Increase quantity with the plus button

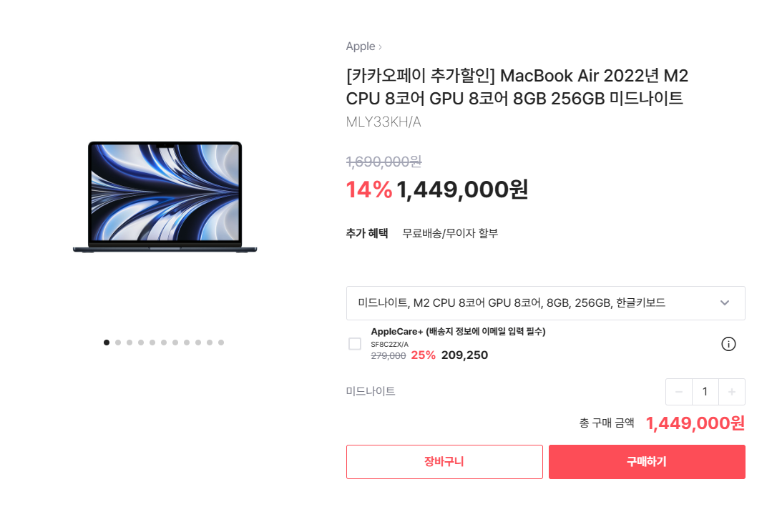click(732, 392)
